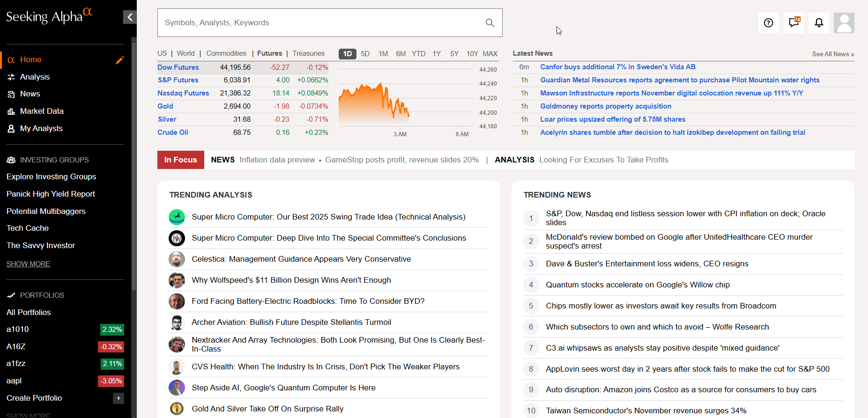
Task: Switch to the US market tab
Action: coord(162,53)
